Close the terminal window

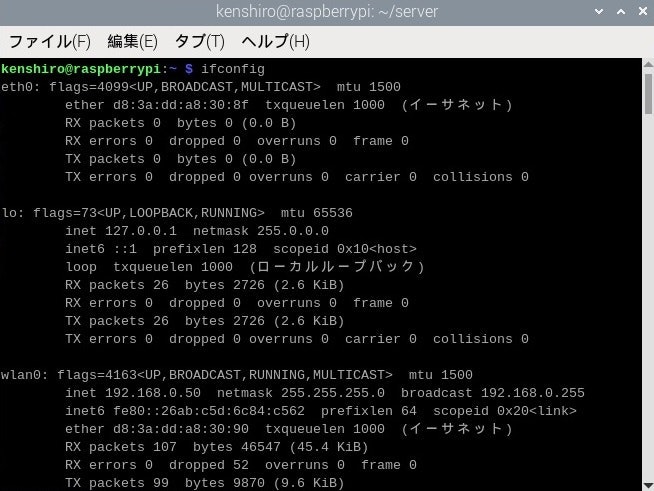click(x=643, y=12)
